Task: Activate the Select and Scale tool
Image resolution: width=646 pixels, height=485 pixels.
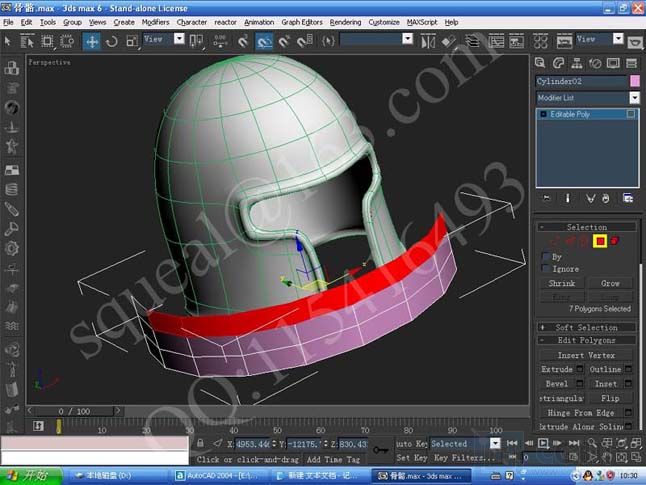Action: point(132,41)
